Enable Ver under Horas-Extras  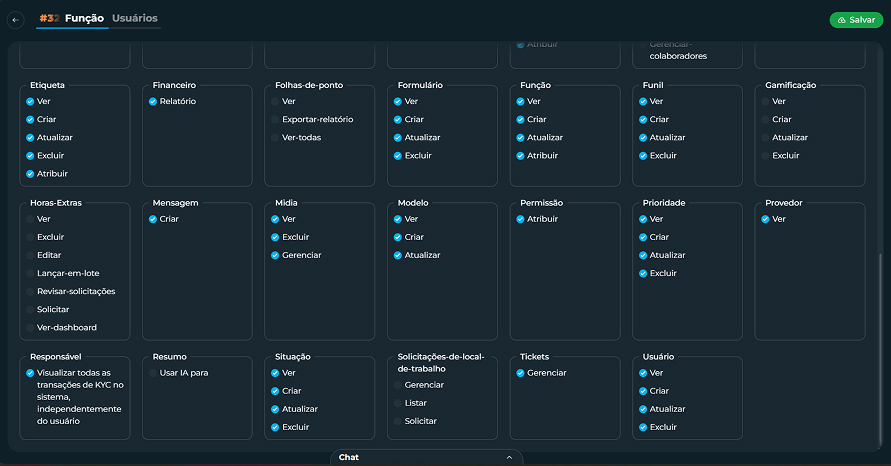pyautogui.click(x=30, y=219)
